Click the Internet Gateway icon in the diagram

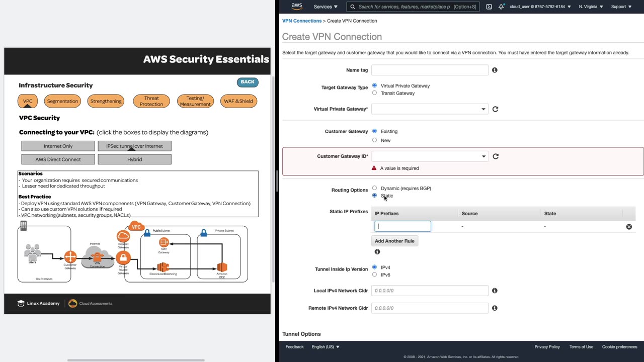123,236
